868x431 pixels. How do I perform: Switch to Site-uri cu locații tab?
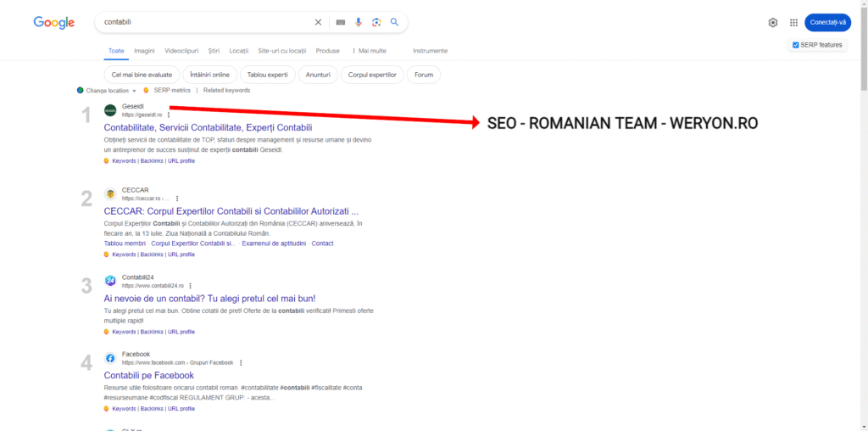tap(281, 50)
